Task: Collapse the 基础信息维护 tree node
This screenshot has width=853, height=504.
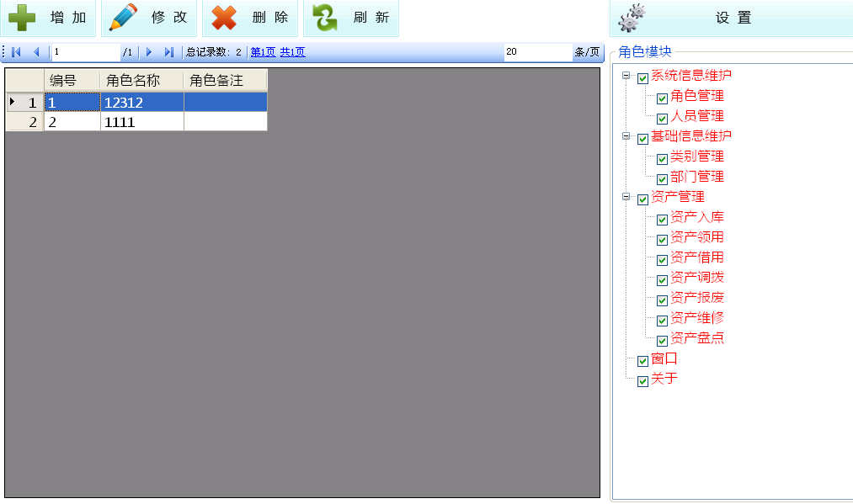Action: pyautogui.click(x=626, y=136)
